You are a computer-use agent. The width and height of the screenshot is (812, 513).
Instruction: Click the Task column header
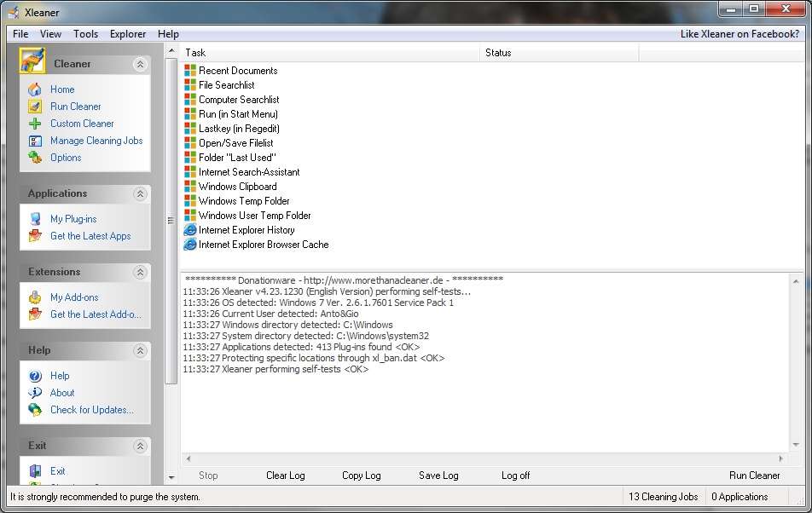click(x=330, y=53)
